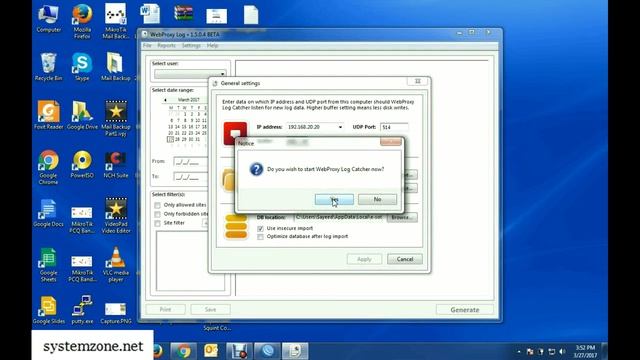Select MikroTik PCQ icon beside Google Docs
The height and width of the screenshot is (360, 640).
coord(82,220)
